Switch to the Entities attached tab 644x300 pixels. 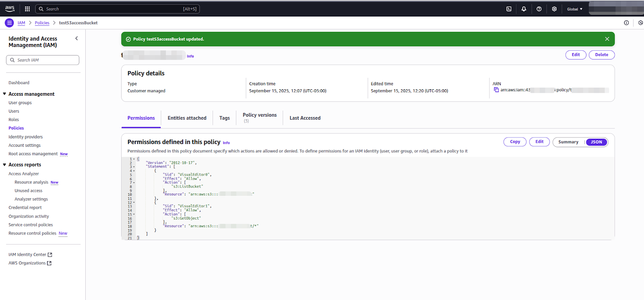tap(187, 118)
